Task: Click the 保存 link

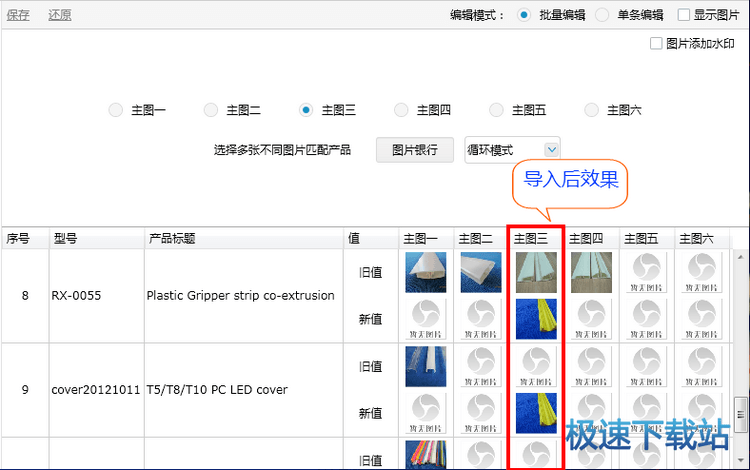Action: pos(18,15)
